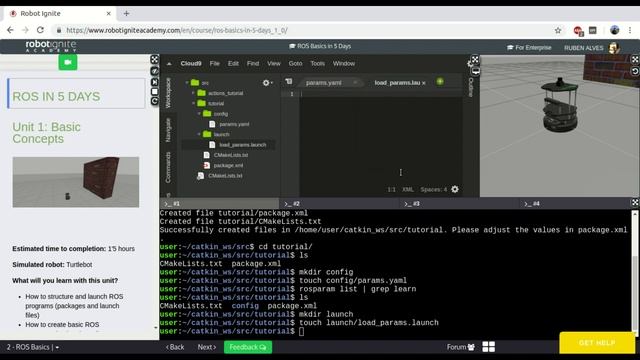The width and height of the screenshot is (640, 360).
Task: Switch to terminal tab #3
Action: point(458,203)
